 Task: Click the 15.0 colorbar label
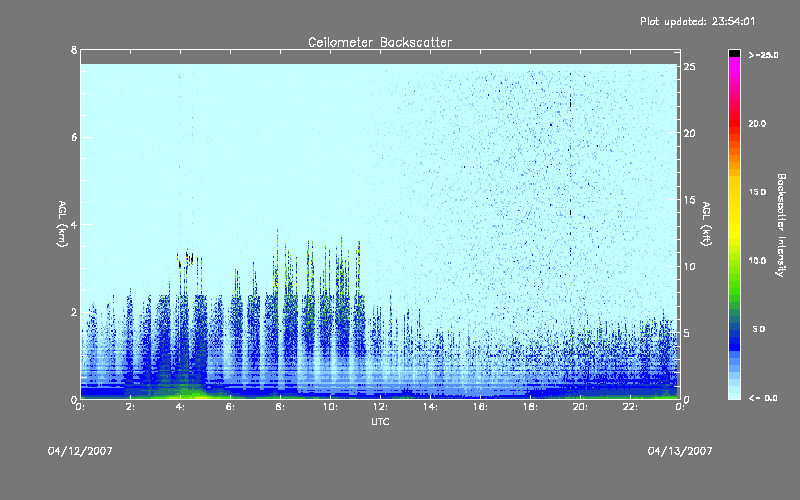pyautogui.click(x=757, y=192)
